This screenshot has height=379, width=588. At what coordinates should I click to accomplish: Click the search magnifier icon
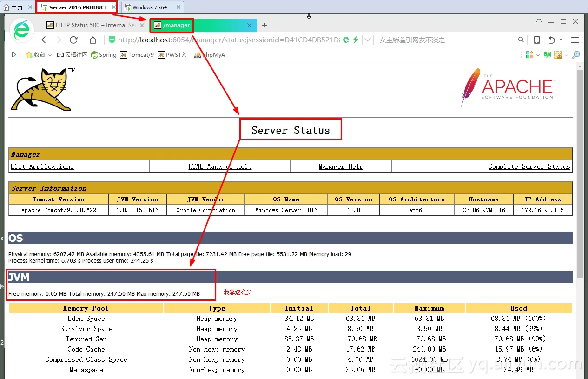(x=521, y=40)
